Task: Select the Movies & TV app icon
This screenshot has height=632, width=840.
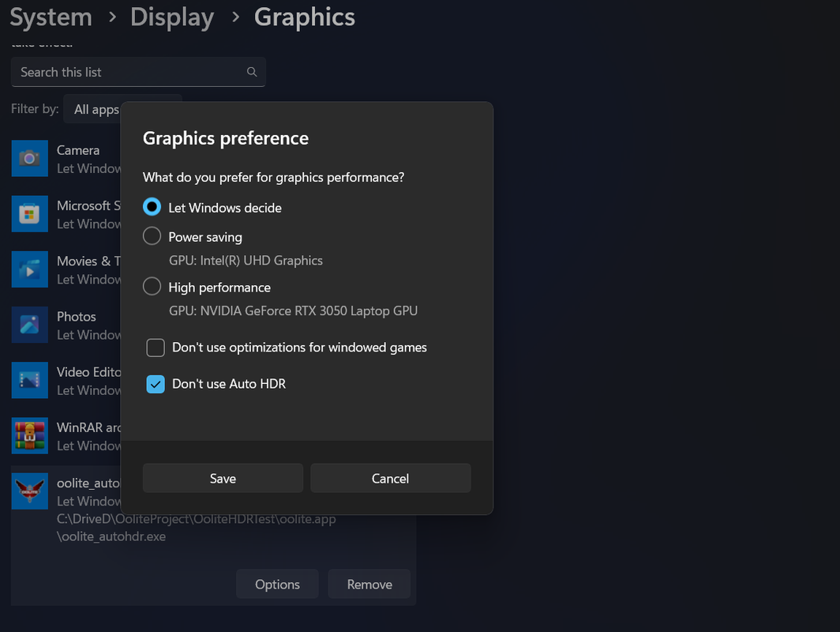Action: [30, 269]
